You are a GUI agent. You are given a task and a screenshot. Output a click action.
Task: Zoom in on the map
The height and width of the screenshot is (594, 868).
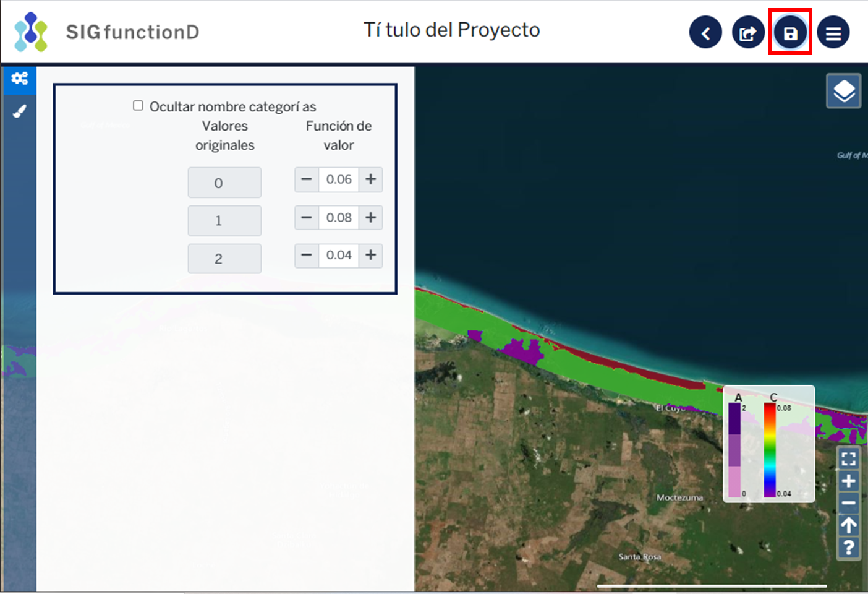tap(849, 481)
